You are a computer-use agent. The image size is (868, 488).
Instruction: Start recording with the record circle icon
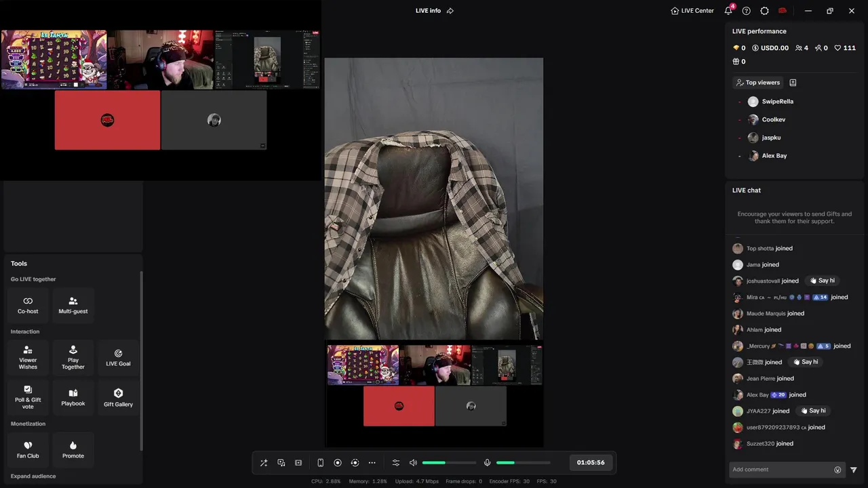(x=338, y=463)
